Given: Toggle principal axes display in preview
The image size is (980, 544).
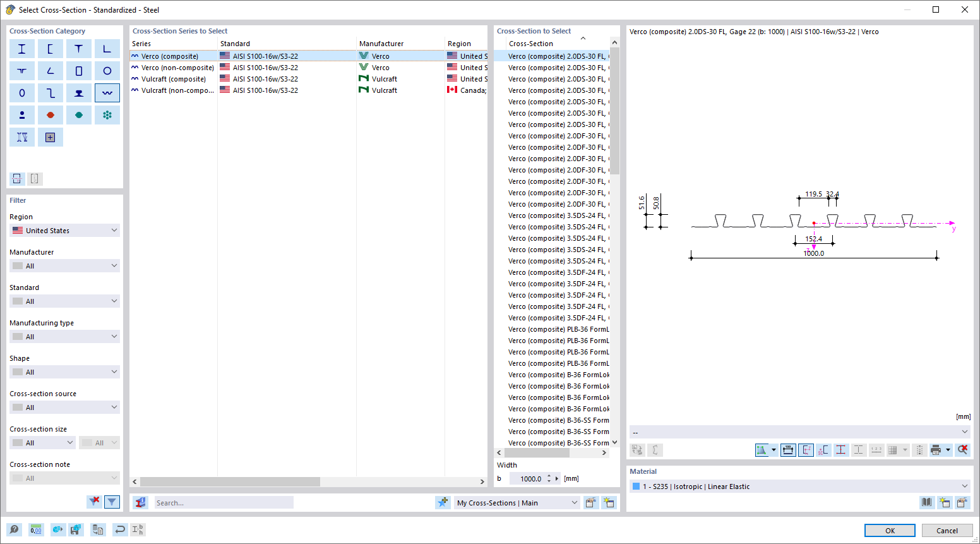Looking at the screenshot, I should click(806, 450).
